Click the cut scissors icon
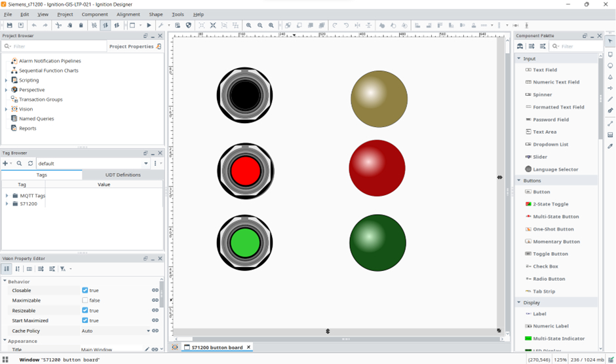 point(58,26)
